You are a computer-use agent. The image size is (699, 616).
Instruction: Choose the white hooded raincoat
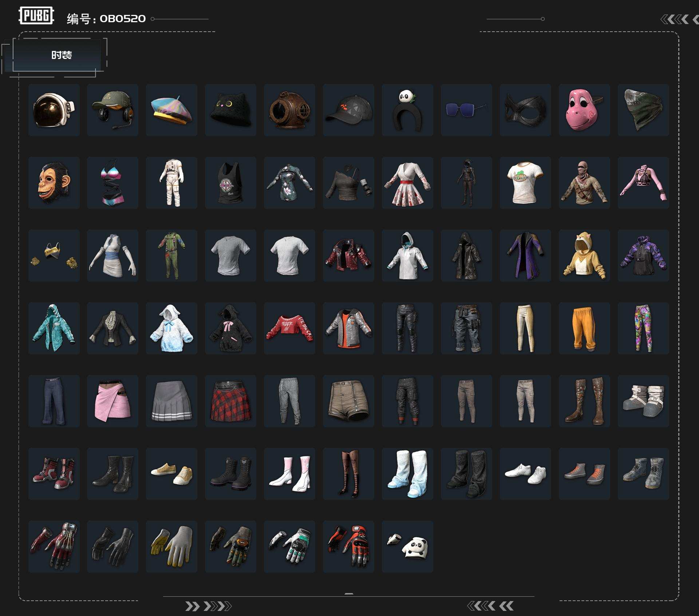tap(408, 255)
